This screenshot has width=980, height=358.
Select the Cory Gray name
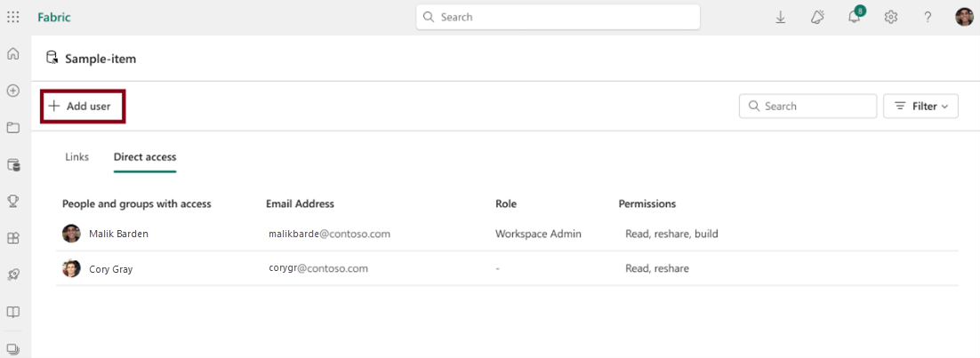coord(110,269)
